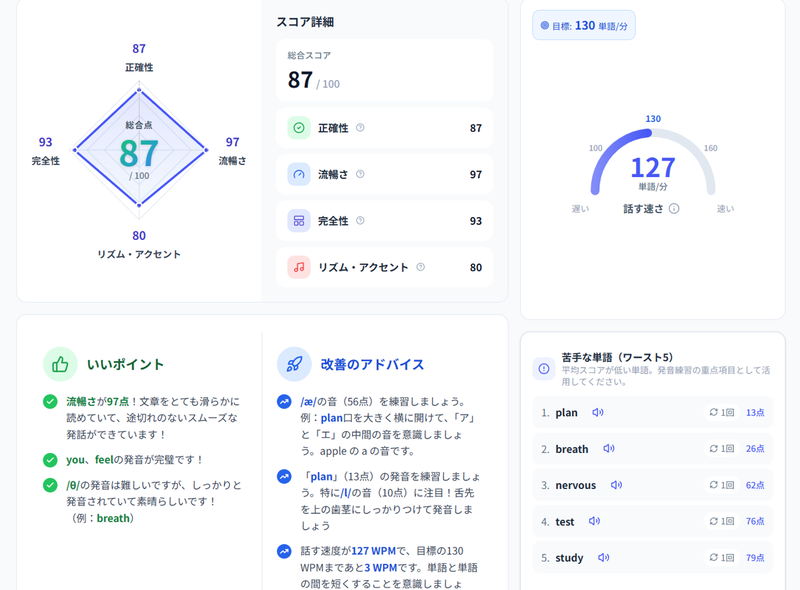Click the 目標: 130 単語/分 badge
Viewport: 800px width, 590px height.
[583, 24]
